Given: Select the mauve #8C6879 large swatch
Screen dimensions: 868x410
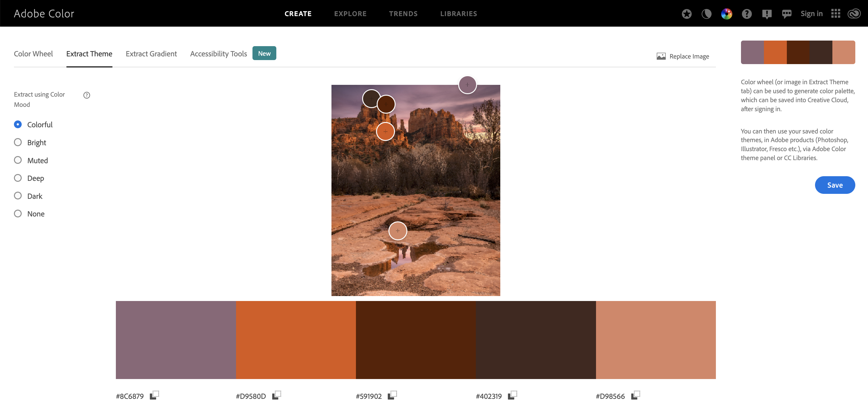Looking at the screenshot, I should [176, 340].
